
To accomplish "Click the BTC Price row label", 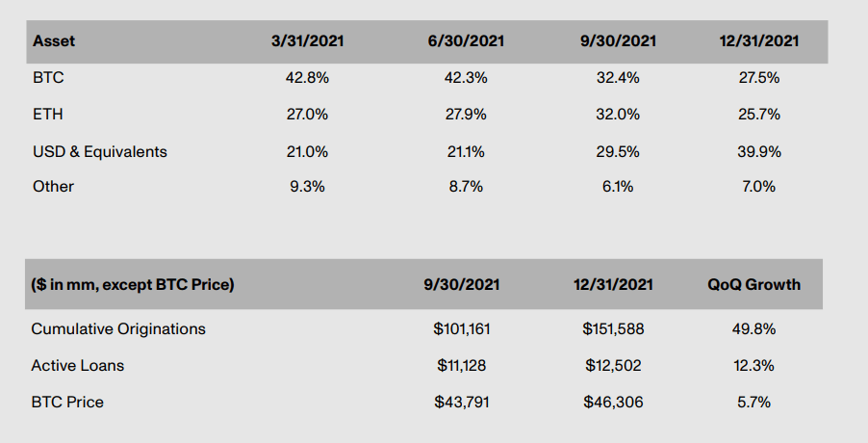I will [x=67, y=402].
